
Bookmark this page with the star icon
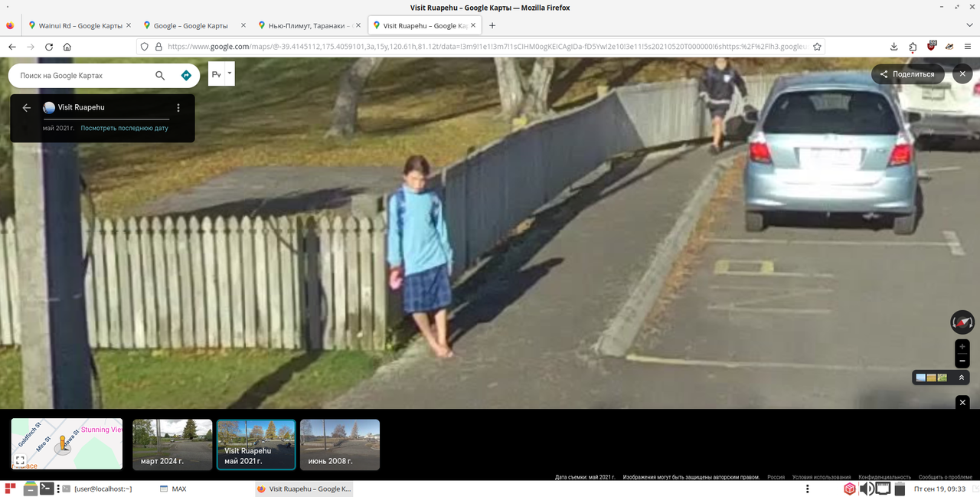click(x=817, y=47)
